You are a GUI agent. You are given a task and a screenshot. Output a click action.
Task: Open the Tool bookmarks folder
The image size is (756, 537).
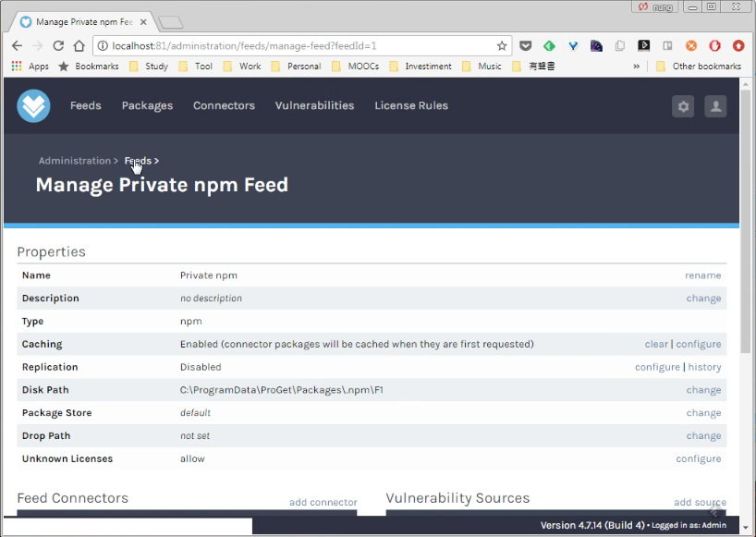(195, 66)
